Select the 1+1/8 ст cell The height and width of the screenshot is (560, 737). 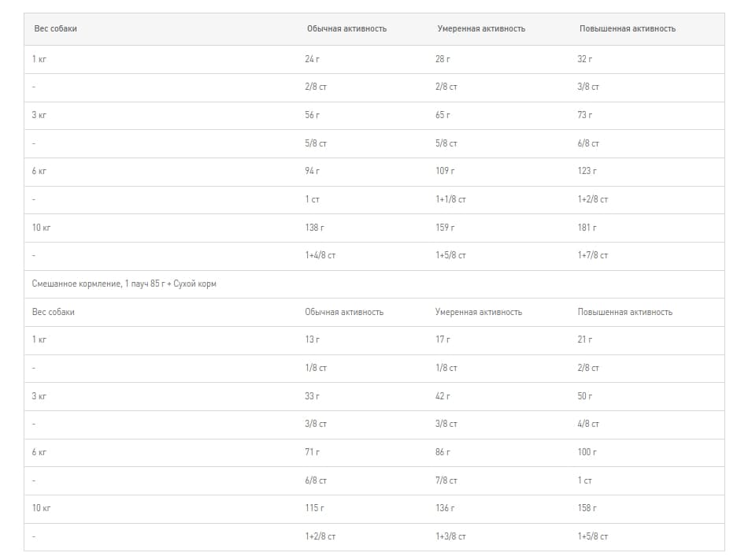point(450,199)
